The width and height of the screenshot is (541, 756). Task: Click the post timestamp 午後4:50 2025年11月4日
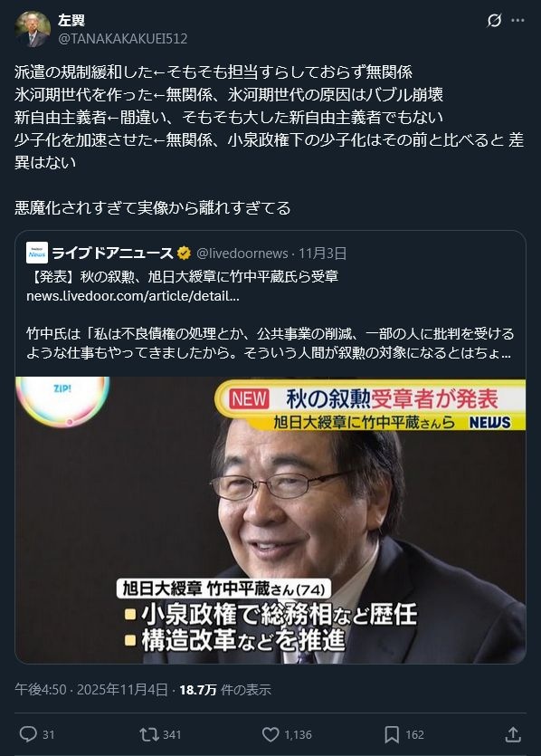click(x=91, y=690)
